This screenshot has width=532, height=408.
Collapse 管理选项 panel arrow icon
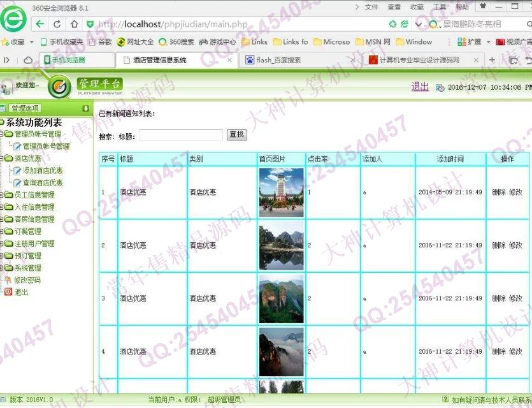pos(85,108)
